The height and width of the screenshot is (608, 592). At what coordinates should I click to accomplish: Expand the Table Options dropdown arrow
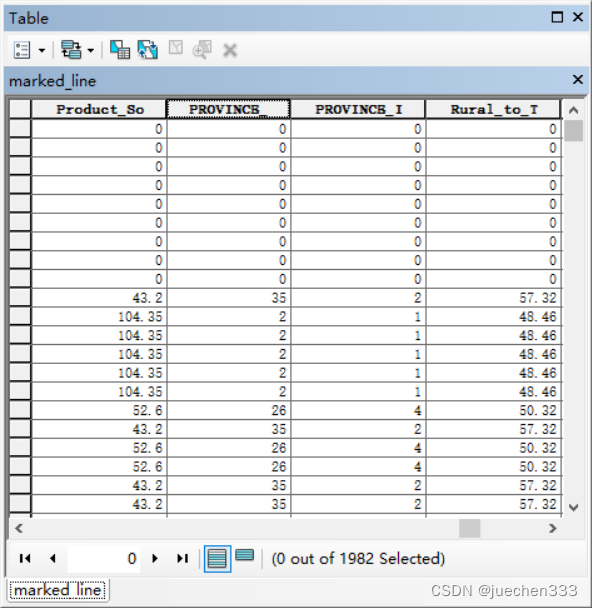click(42, 50)
